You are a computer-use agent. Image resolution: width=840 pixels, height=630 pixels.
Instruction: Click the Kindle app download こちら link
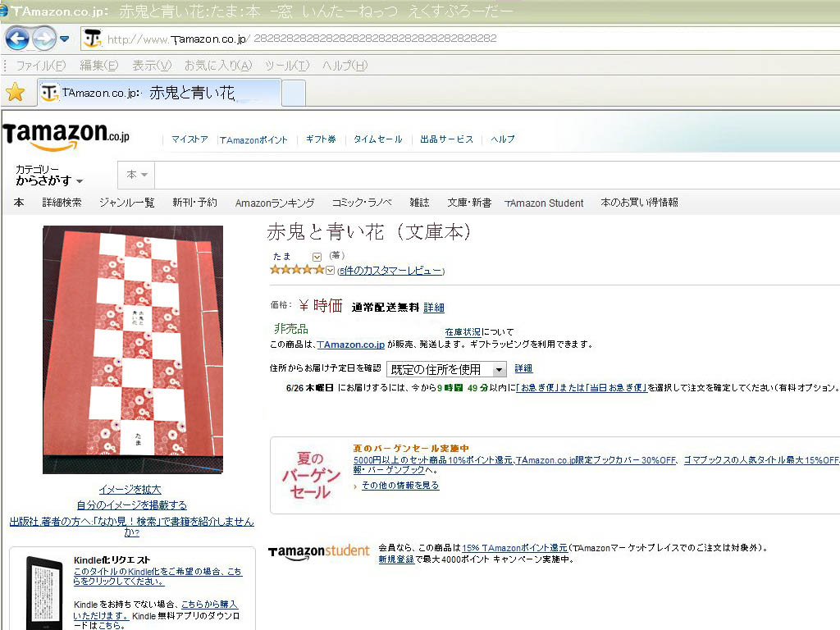pyautogui.click(x=112, y=625)
